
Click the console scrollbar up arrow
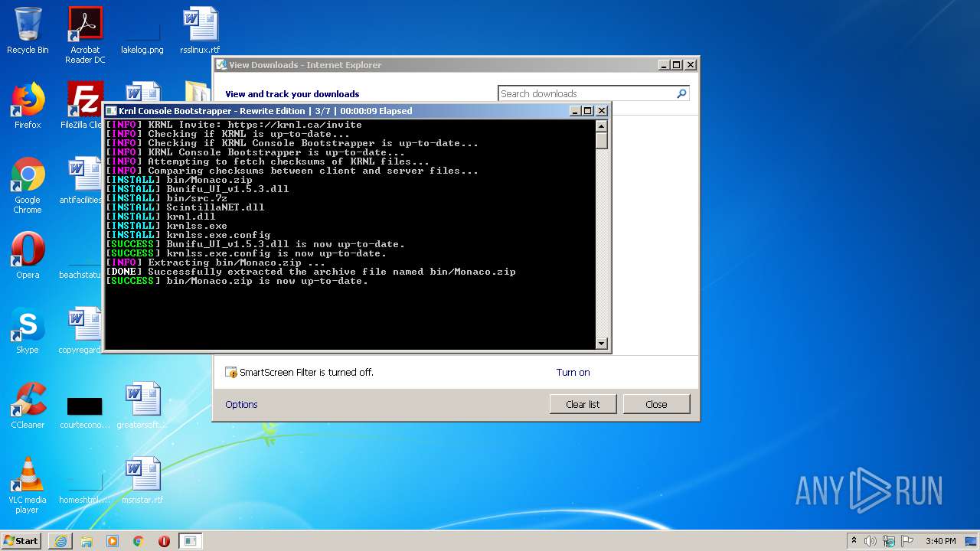point(602,126)
